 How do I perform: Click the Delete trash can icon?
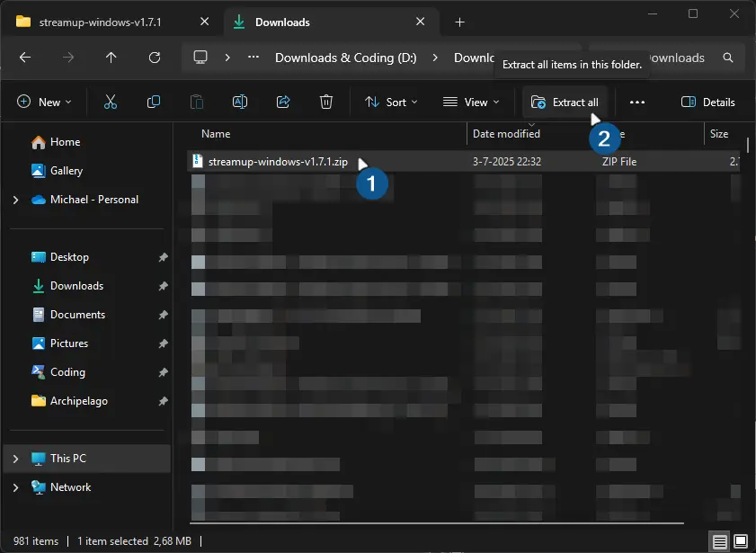point(327,103)
